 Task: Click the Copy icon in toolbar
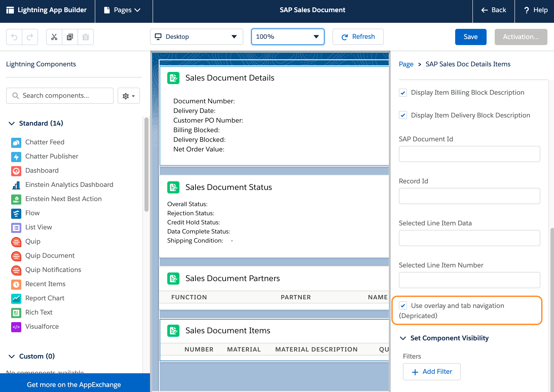point(70,37)
